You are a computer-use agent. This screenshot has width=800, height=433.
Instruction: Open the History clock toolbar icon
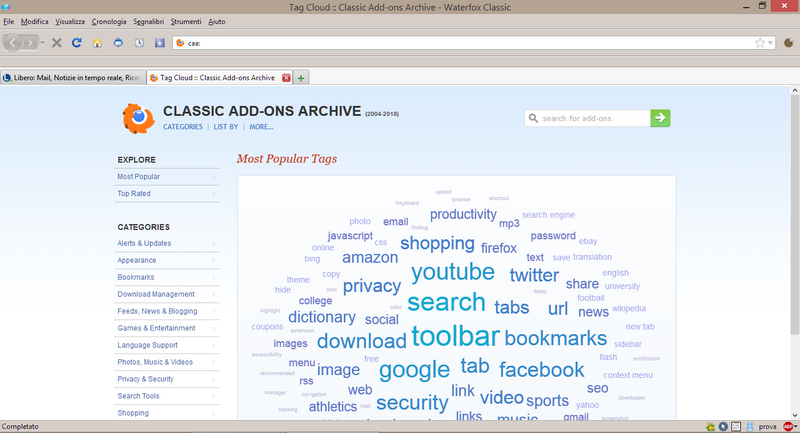tap(139, 43)
